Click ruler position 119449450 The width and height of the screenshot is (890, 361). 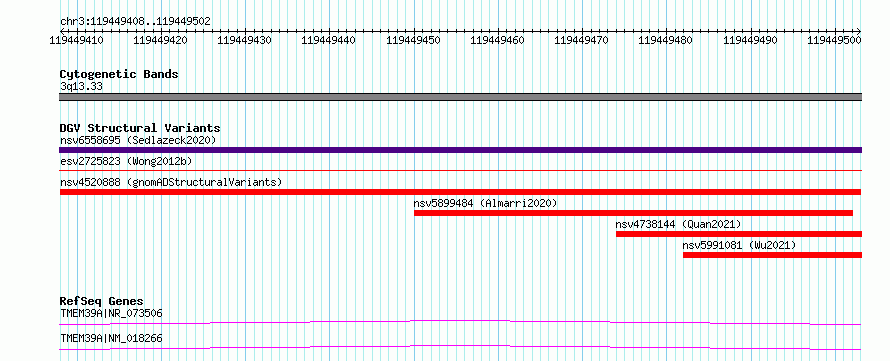(x=413, y=40)
